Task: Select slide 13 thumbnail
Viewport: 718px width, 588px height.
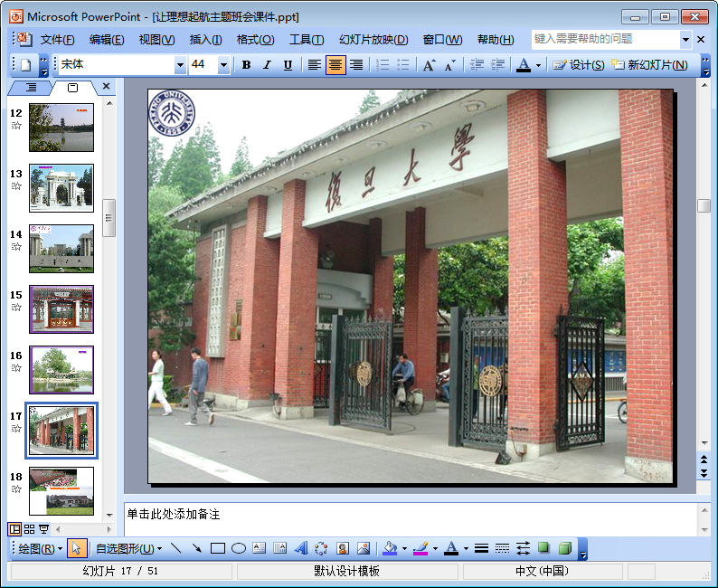Action: pyautogui.click(x=61, y=188)
